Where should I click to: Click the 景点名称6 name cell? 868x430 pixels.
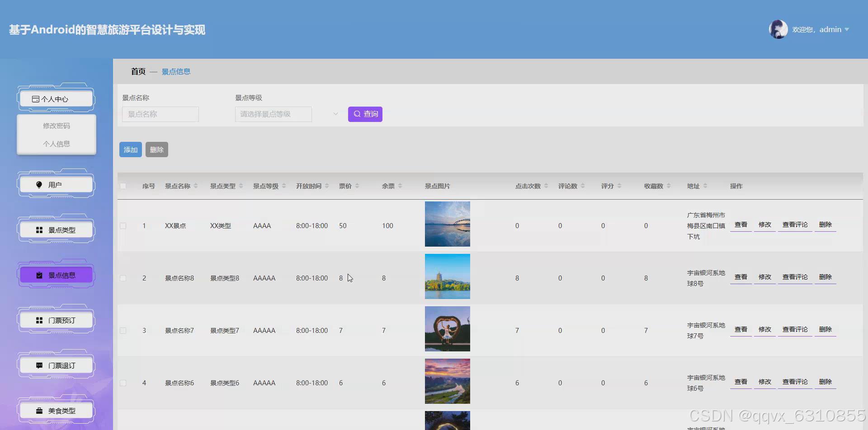point(179,383)
